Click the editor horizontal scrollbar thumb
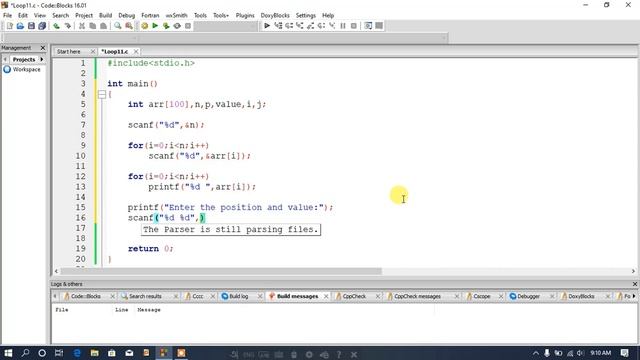Screen dimensions: 640x360 tap(221, 271)
